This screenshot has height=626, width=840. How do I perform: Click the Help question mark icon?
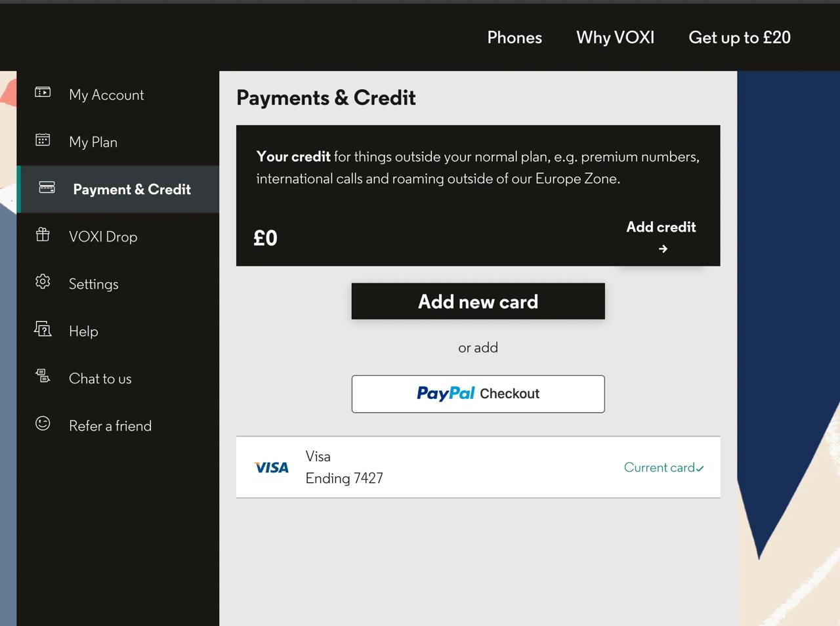coord(43,329)
